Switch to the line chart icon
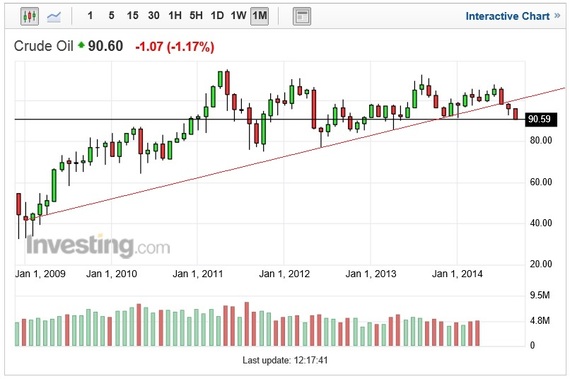 coord(54,16)
